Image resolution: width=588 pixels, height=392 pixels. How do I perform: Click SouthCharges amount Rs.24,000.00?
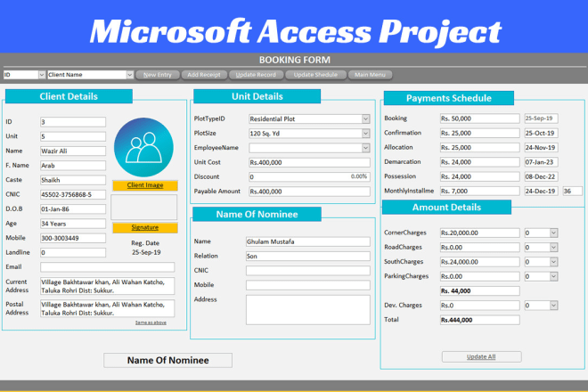(479, 262)
